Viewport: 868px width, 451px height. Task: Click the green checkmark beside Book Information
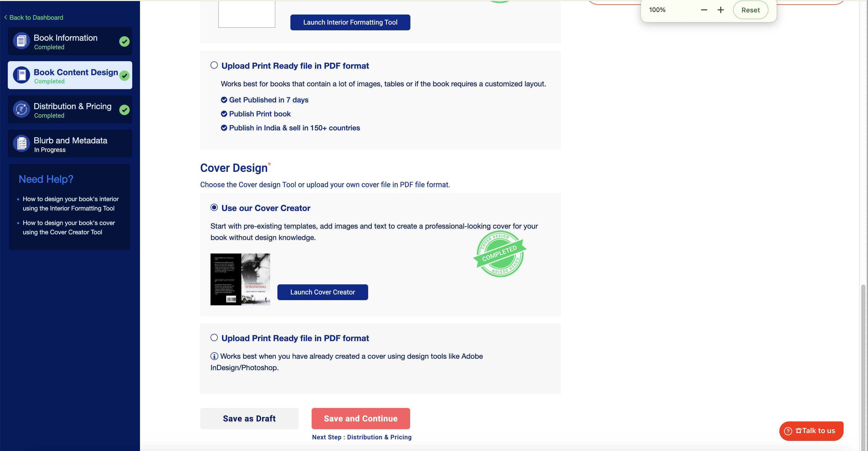(124, 41)
